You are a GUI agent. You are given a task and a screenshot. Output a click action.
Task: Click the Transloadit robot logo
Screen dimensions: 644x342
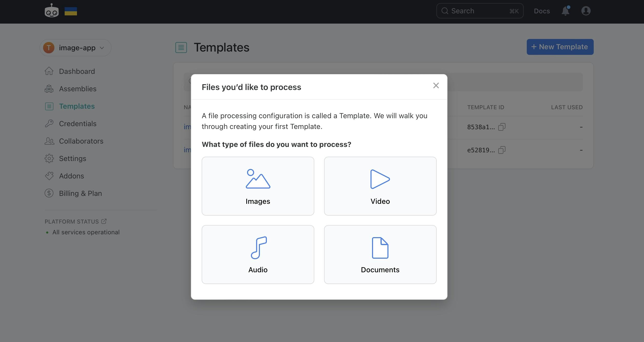tap(51, 11)
